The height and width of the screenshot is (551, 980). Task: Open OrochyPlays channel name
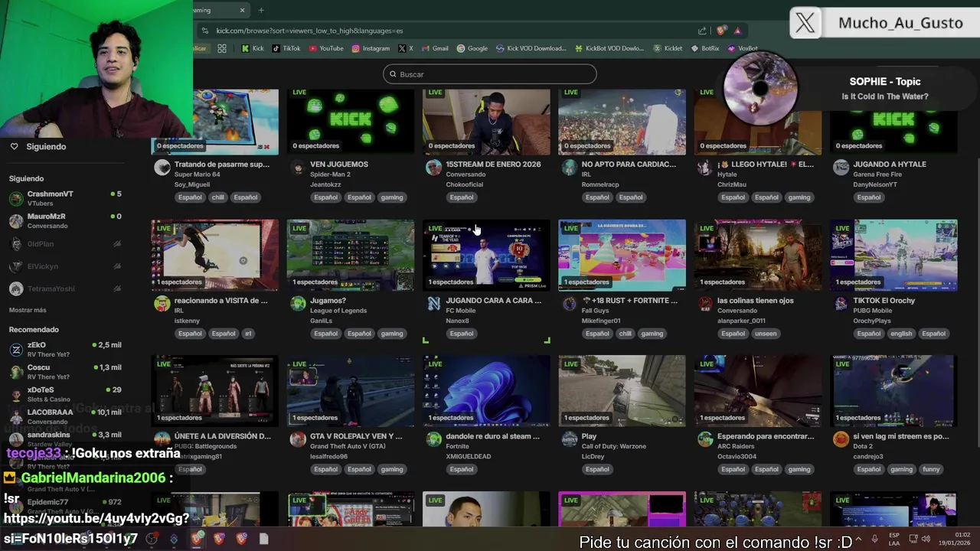(x=874, y=321)
